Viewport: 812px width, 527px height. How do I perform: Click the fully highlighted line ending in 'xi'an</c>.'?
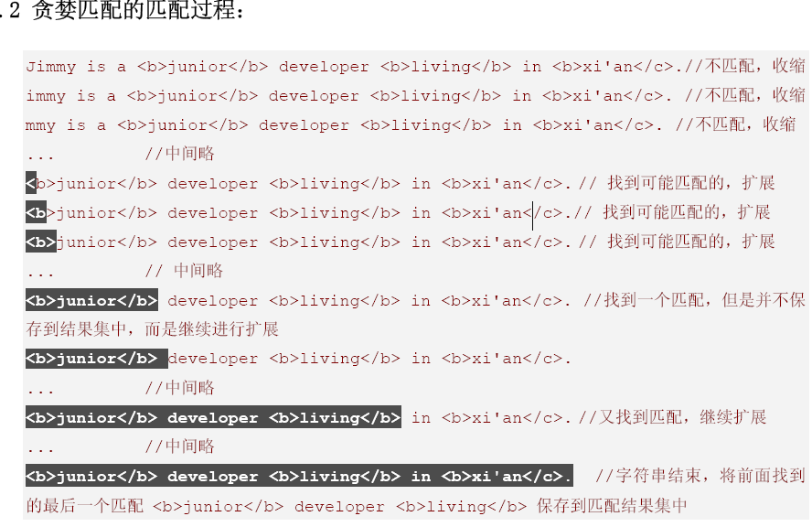[x=299, y=476]
